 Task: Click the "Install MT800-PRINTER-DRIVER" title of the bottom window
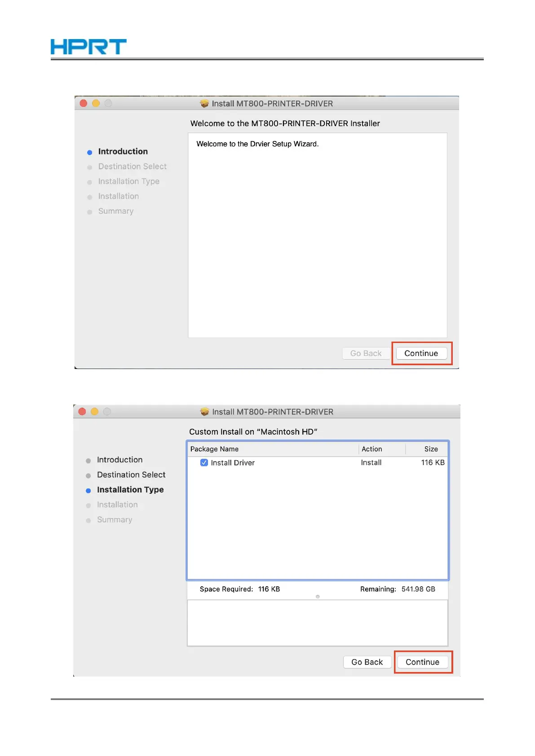pyautogui.click(x=273, y=412)
